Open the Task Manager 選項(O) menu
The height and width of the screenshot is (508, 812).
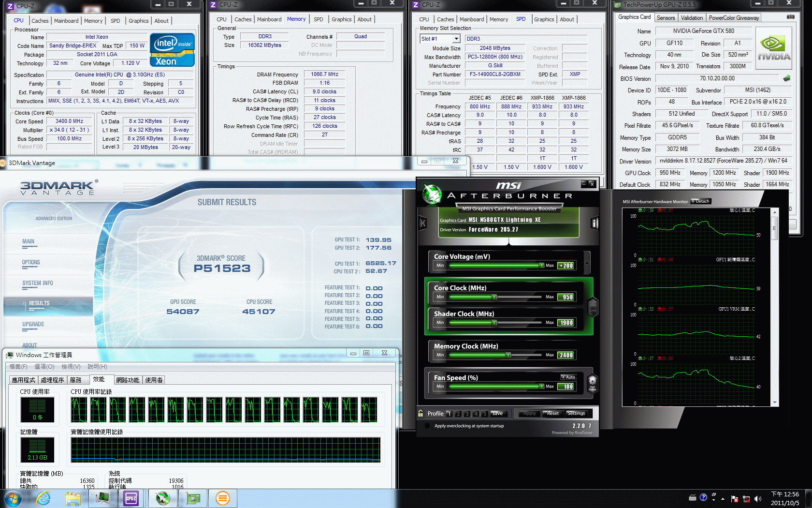pyautogui.click(x=44, y=366)
